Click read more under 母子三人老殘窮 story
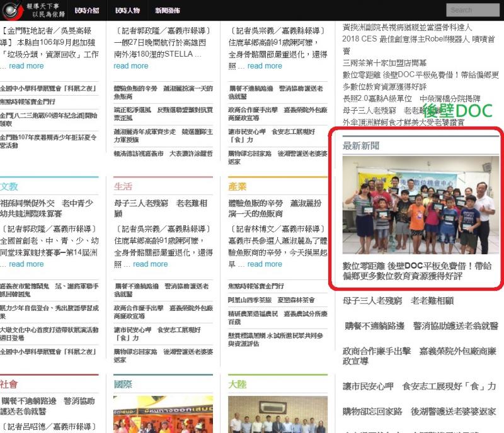The width and height of the screenshot is (504, 433). tap(150, 264)
